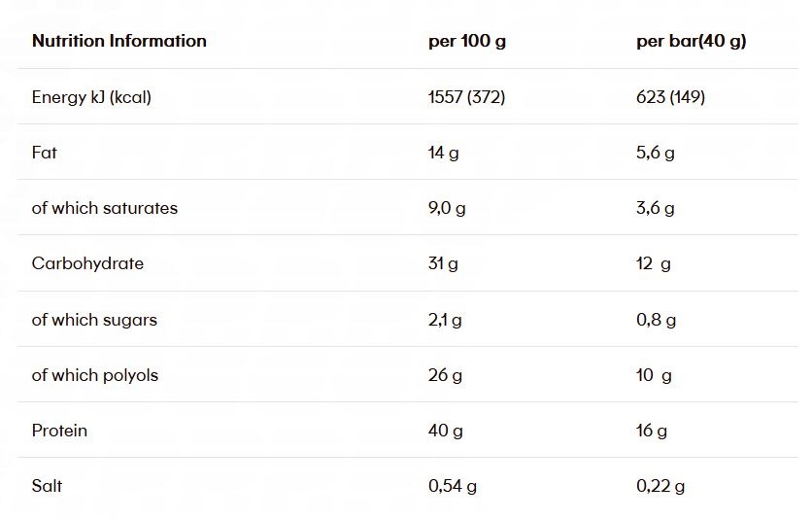The height and width of the screenshot is (519, 812).
Task: Click the '0,8 g' sugars per bar value
Action: [656, 320]
